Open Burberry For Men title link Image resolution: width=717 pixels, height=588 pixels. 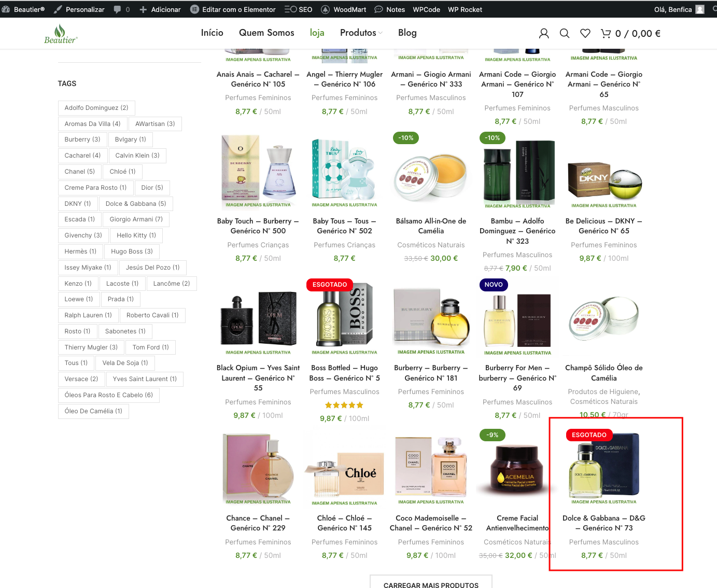517,377
